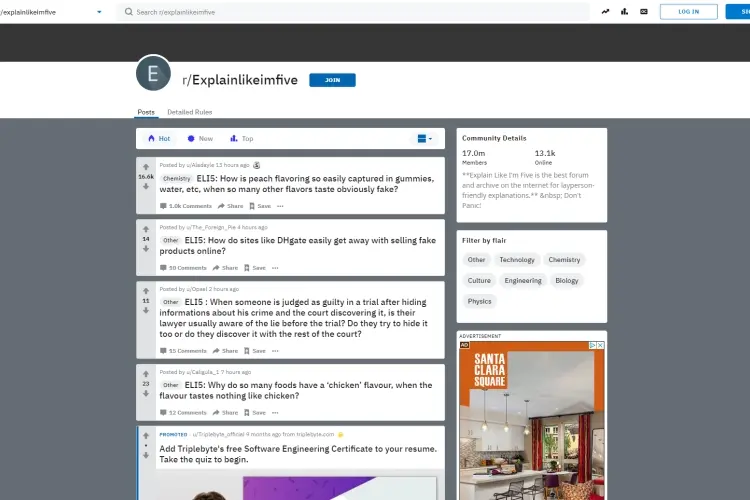Viewport: 750px width, 500px height.
Task: Save the DHgate fake products post
Action: click(x=255, y=268)
